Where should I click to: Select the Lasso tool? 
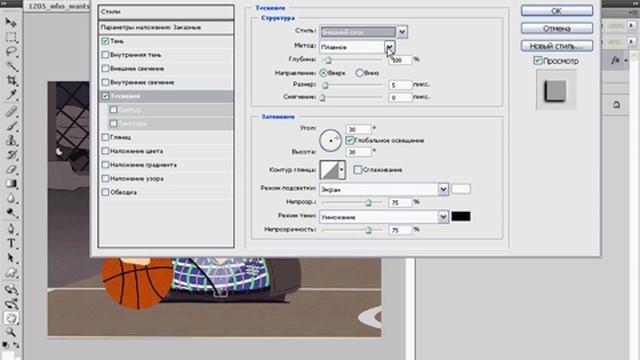tap(11, 51)
